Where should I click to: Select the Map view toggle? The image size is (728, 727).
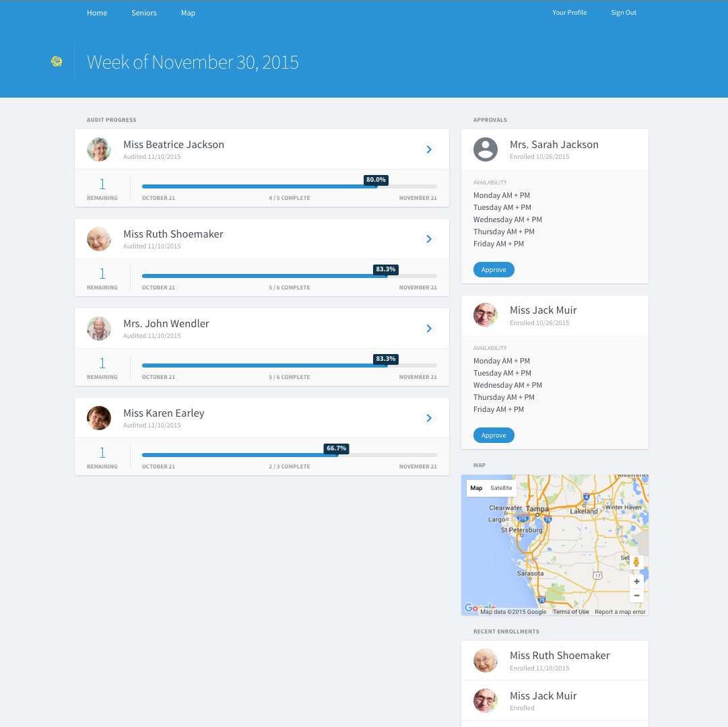point(476,488)
